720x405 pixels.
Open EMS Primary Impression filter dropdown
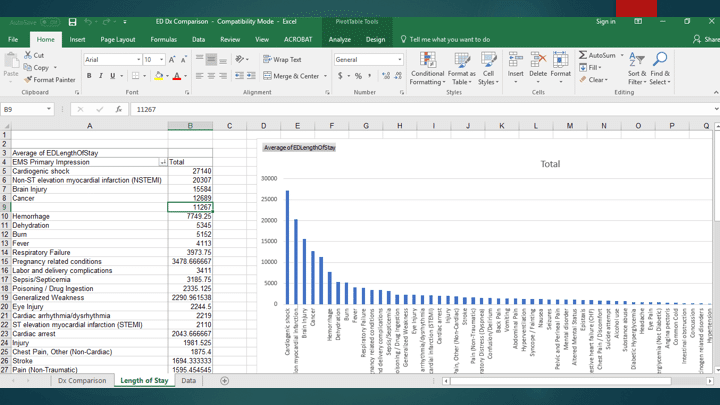pos(162,162)
